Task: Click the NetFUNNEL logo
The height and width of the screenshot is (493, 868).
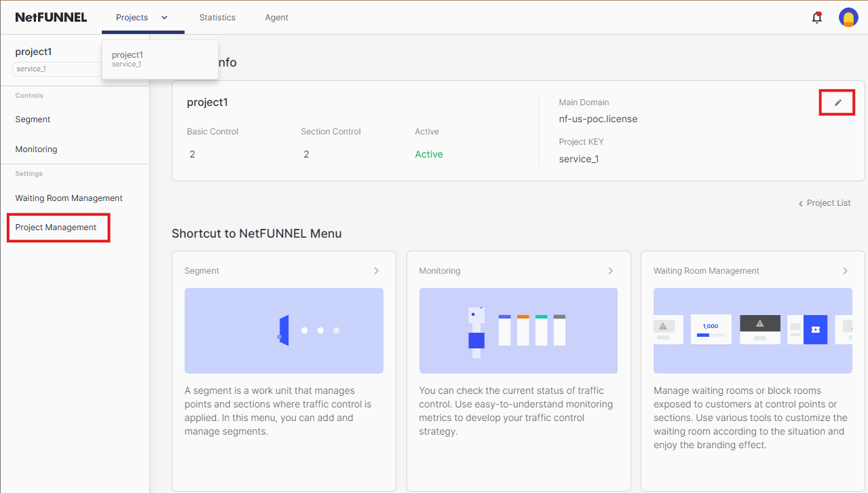Action: coord(51,17)
